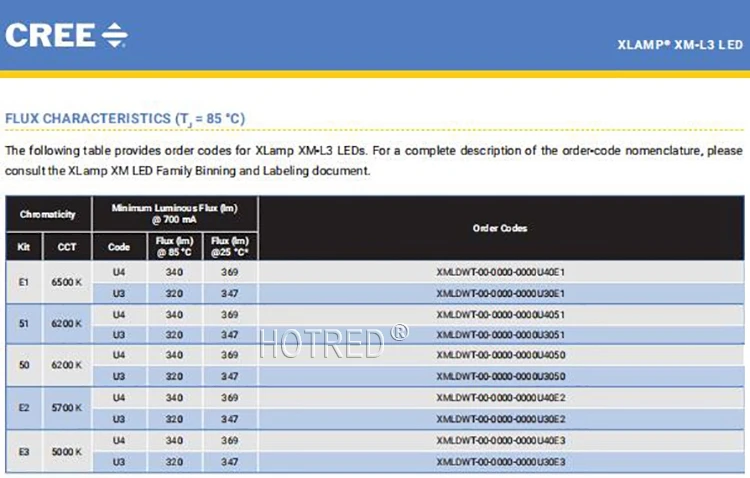Click the Order Codes column header
Image resolution: width=750 pixels, height=478 pixels.
(500, 228)
